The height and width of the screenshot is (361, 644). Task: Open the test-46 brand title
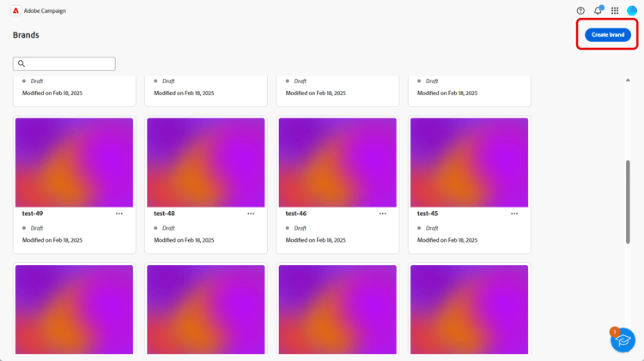295,214
